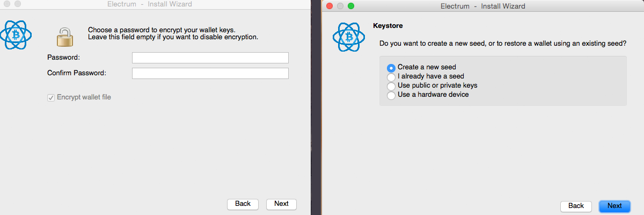Choose the I already have a seed option
Image resolution: width=644 pixels, height=215 pixels.
[x=391, y=77]
